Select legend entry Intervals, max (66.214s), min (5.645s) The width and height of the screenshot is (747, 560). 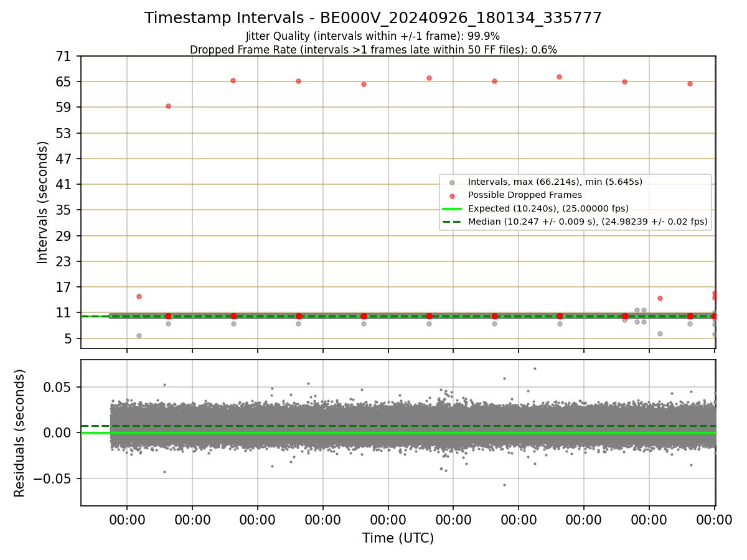(x=555, y=182)
